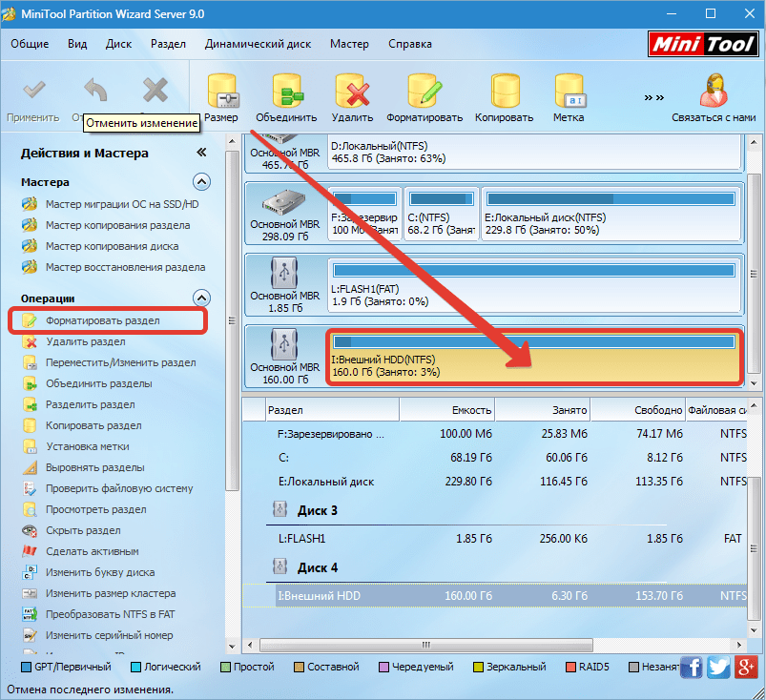Expand the toolbar overflow chevron
The height and width of the screenshot is (700, 766).
coord(653,96)
